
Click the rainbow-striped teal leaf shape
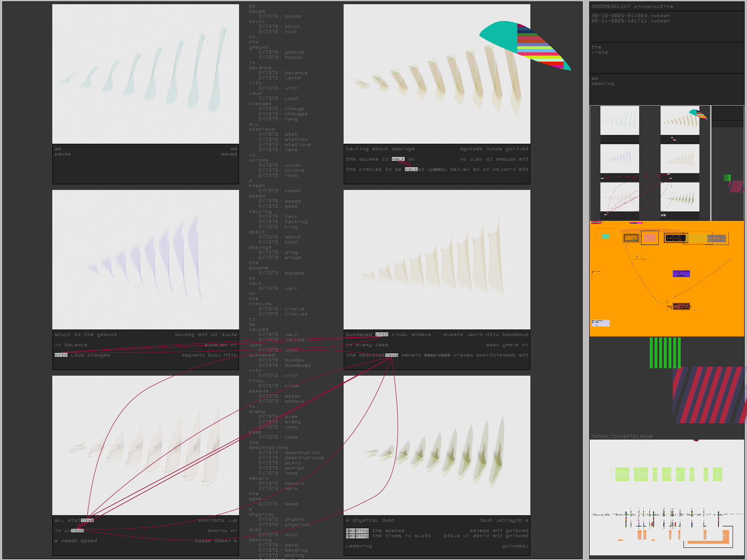click(523, 43)
